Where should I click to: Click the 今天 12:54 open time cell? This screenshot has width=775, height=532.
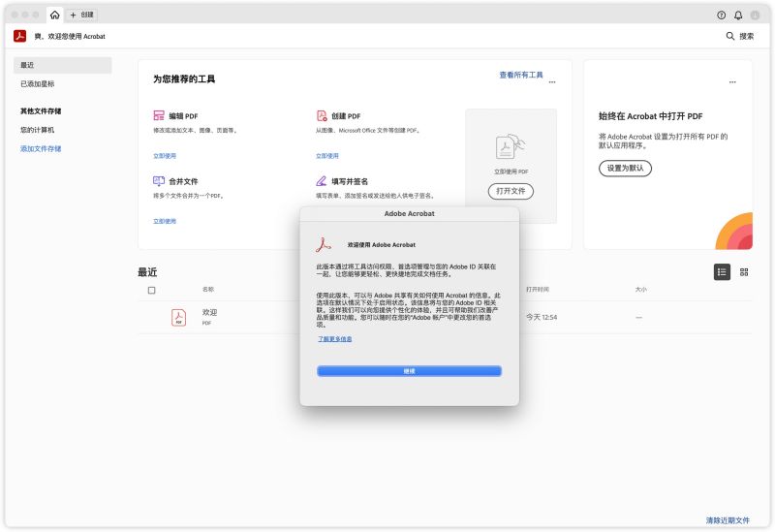pos(542,318)
